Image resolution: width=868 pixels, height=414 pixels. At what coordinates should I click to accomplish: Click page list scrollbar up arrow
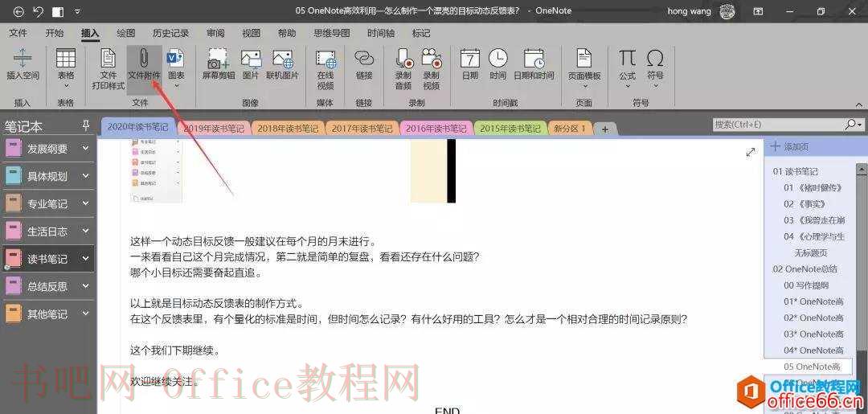tap(862, 169)
